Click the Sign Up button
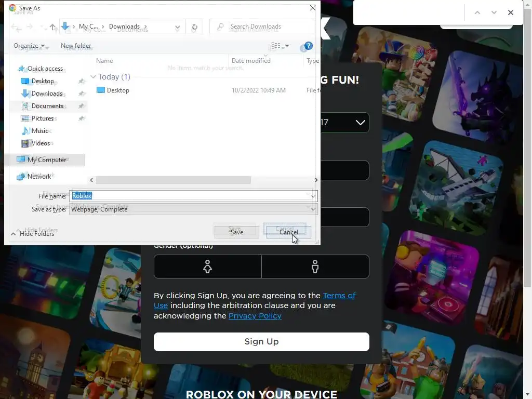This screenshot has width=532, height=399. click(x=261, y=342)
